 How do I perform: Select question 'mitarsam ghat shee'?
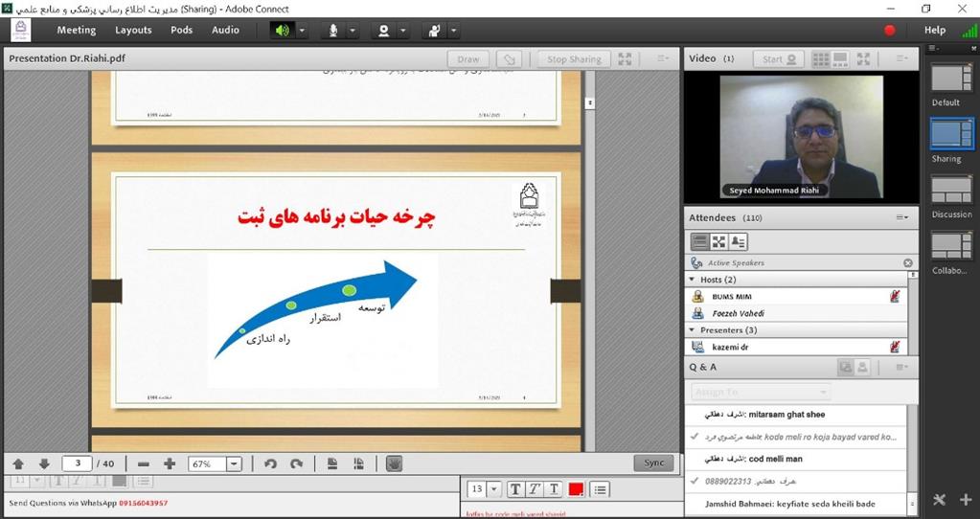click(x=796, y=415)
